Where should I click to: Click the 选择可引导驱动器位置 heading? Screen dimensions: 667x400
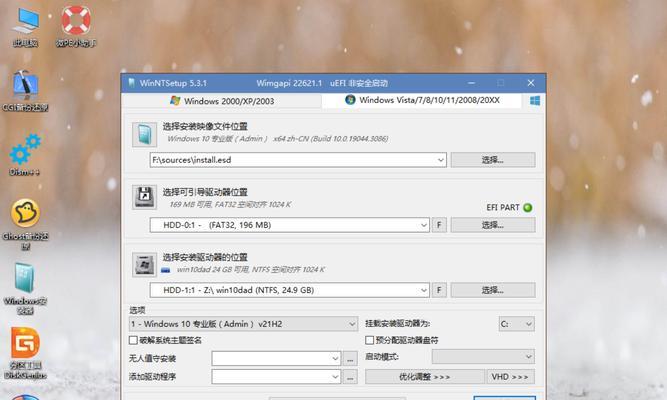point(205,192)
